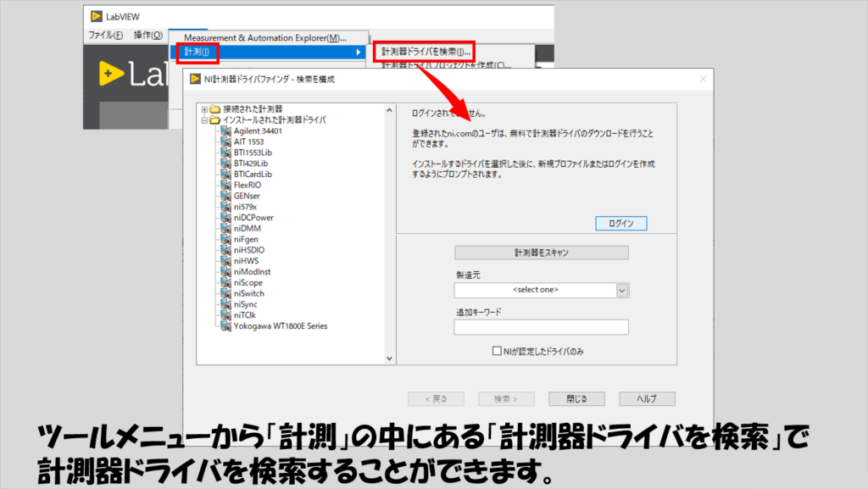Close the driver finder dialog

pos(703,79)
